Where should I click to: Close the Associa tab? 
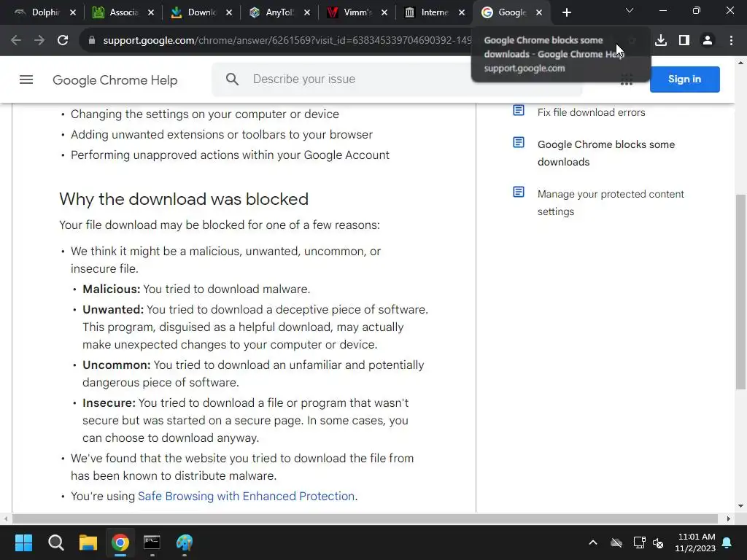tap(151, 13)
